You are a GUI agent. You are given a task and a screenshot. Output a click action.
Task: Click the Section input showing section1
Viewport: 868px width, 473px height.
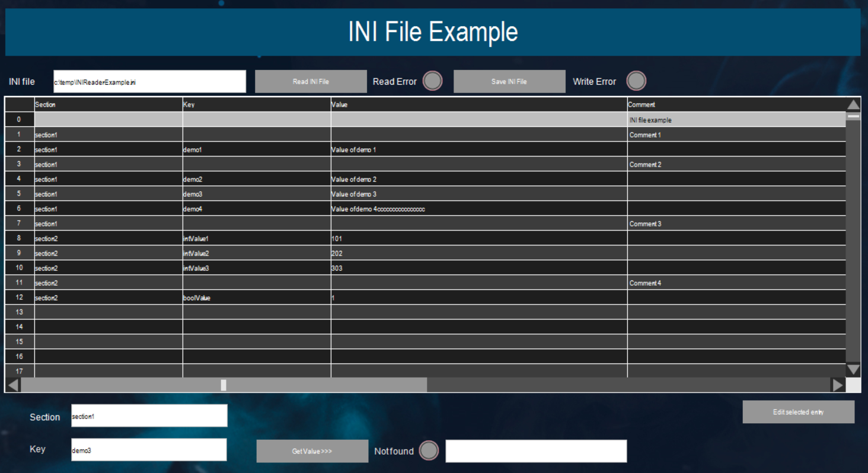[148, 415]
